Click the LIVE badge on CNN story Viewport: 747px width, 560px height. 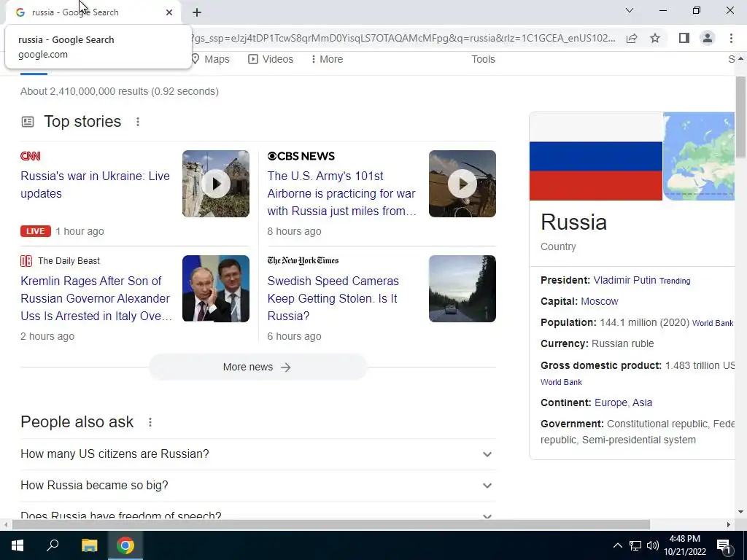(x=35, y=231)
